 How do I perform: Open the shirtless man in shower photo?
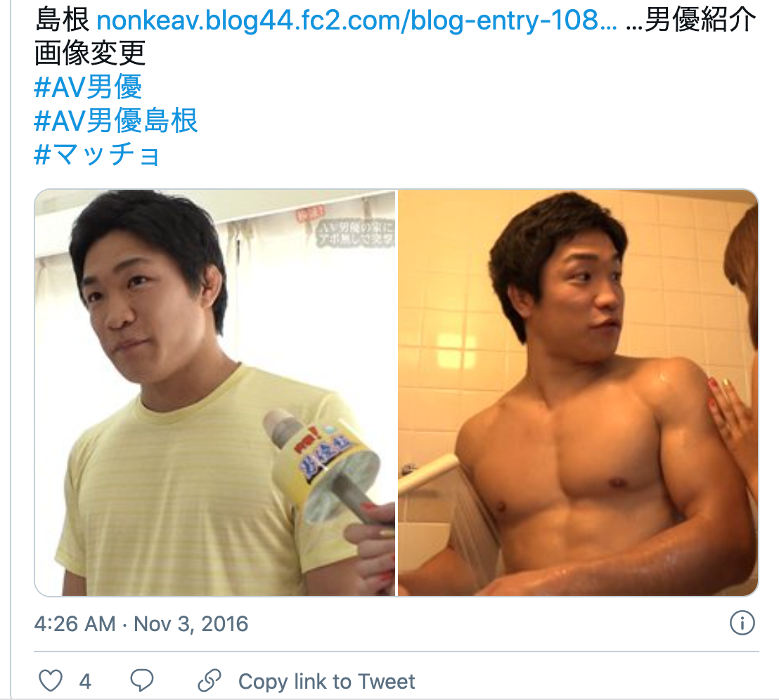(579, 393)
